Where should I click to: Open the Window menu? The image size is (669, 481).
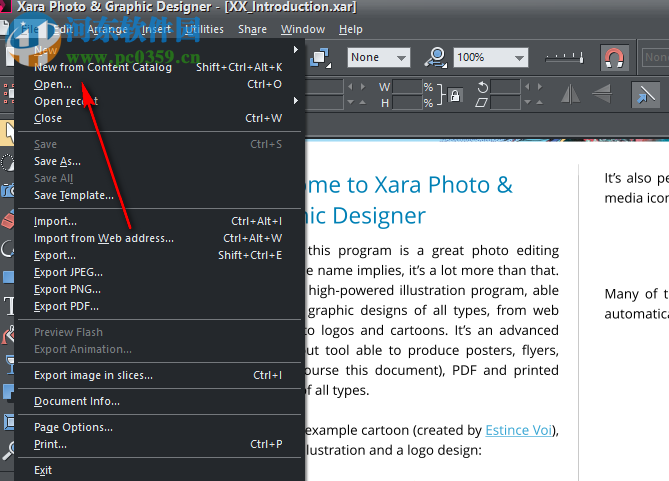click(x=303, y=29)
